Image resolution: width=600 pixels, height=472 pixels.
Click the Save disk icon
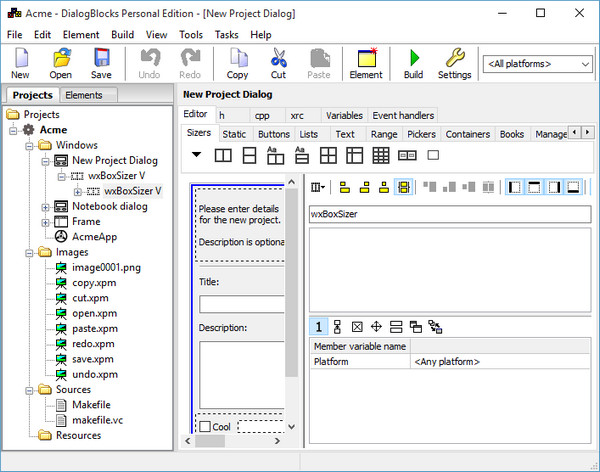click(101, 62)
